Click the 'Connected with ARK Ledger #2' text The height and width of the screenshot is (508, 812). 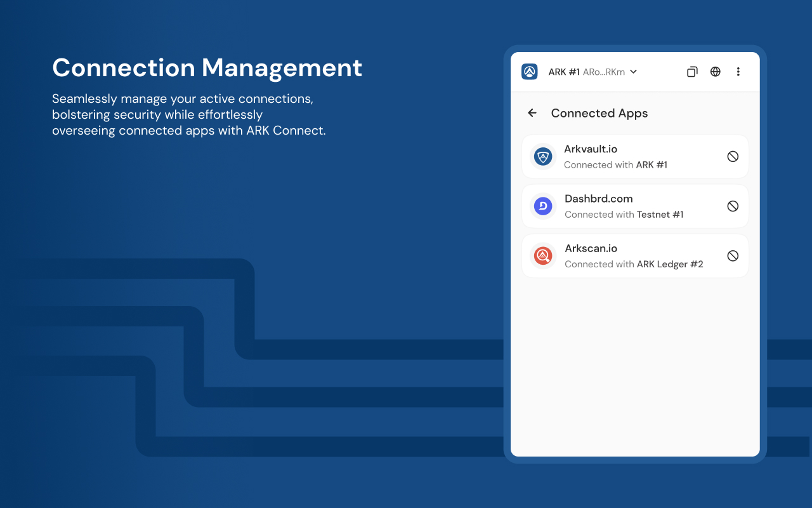pos(634,264)
